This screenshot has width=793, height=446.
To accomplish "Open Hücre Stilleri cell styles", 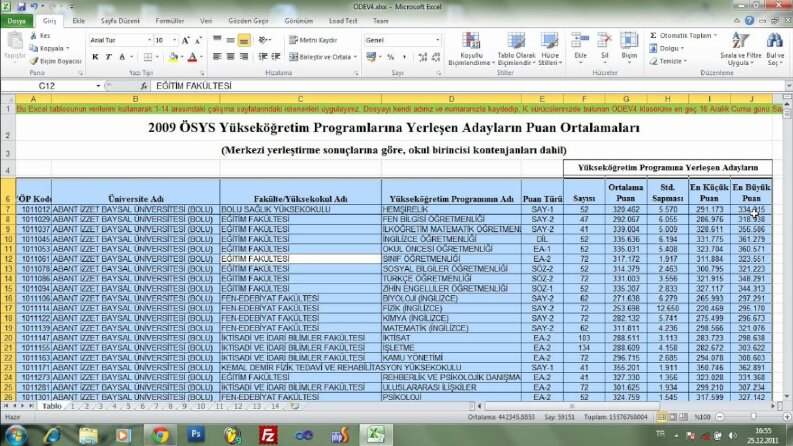I will point(549,49).
